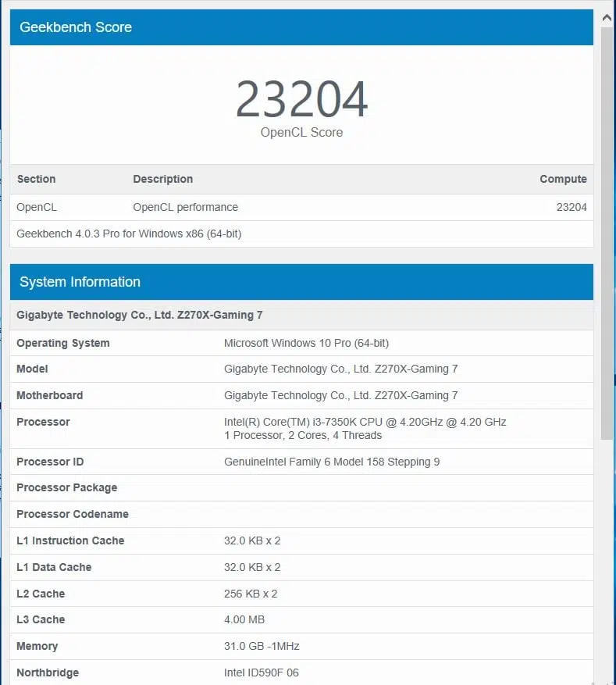Click the 'L1 Instruction Cache' label
The image size is (616, 685).
(70, 541)
